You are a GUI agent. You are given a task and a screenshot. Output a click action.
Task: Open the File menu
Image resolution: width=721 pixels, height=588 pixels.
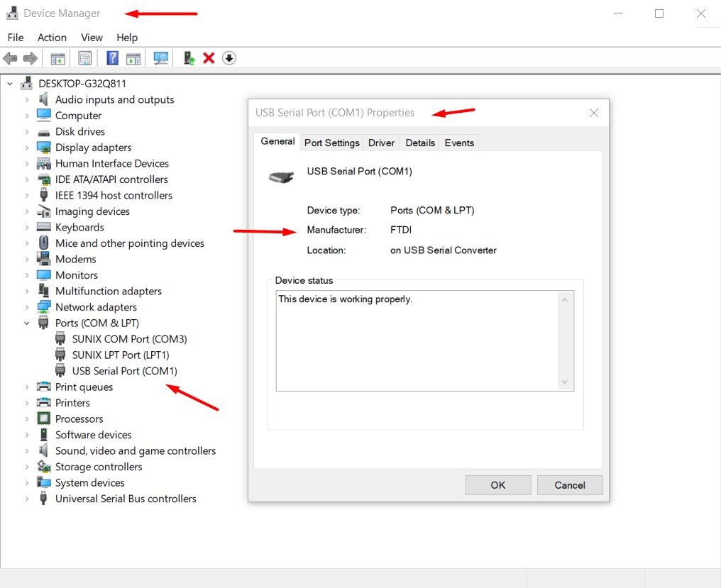pos(16,38)
